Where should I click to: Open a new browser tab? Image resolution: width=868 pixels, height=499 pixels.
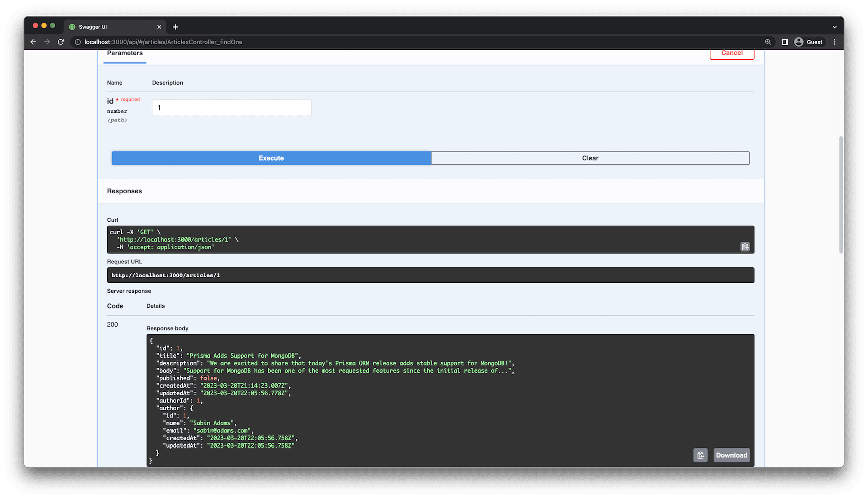click(x=175, y=27)
